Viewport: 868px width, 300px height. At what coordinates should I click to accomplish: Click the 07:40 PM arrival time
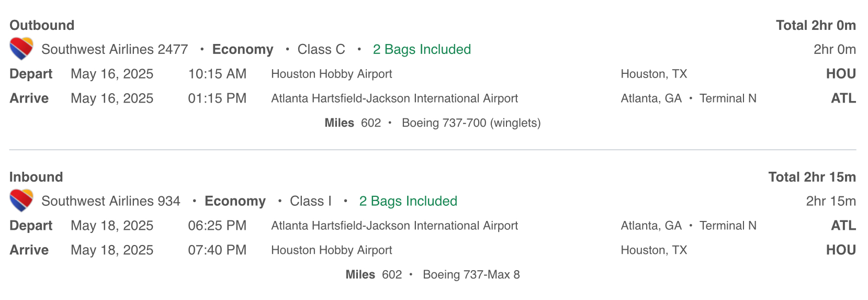tap(217, 250)
